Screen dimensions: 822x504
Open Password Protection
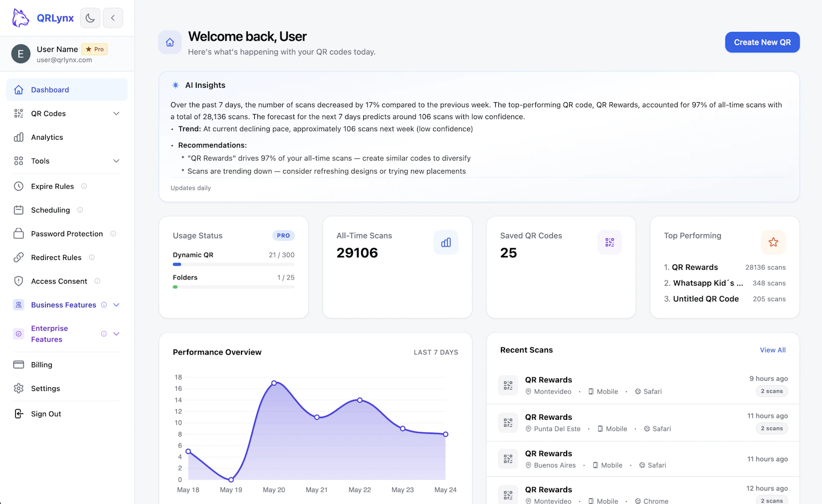(x=67, y=234)
